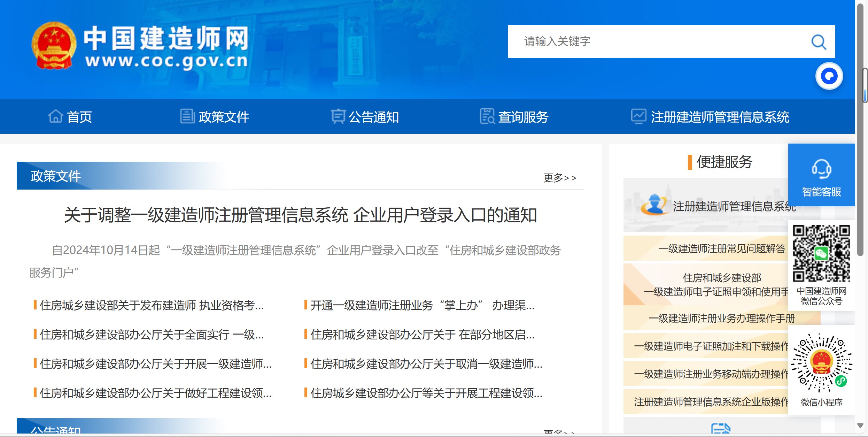The image size is (868, 437).
Task: Click 更多>> next to 政策文件
Action: (x=559, y=178)
